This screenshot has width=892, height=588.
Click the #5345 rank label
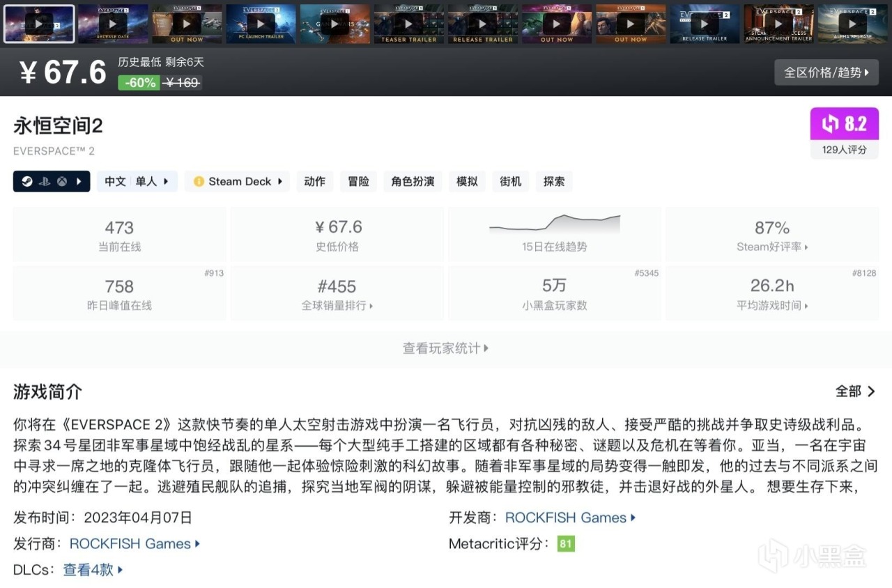(647, 273)
